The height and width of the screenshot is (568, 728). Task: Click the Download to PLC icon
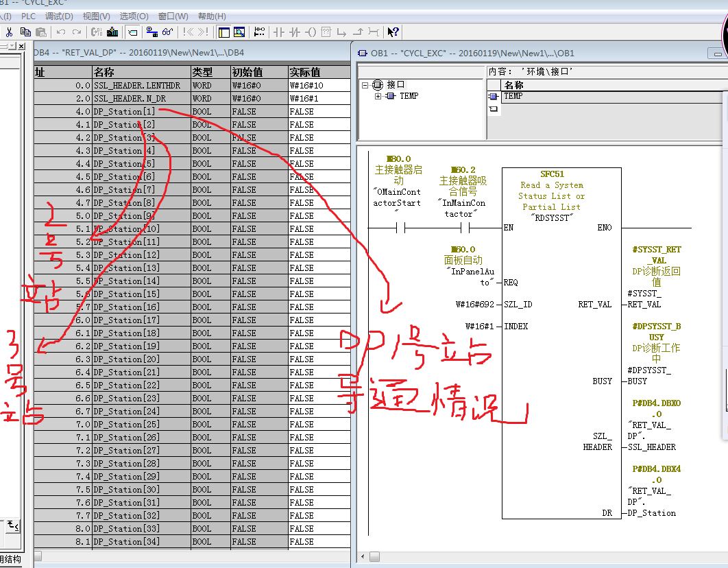click(x=112, y=32)
